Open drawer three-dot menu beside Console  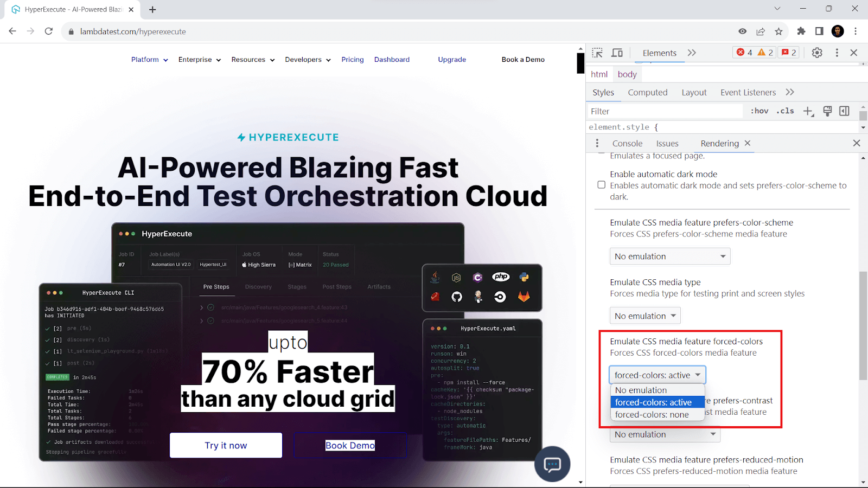tap(597, 143)
